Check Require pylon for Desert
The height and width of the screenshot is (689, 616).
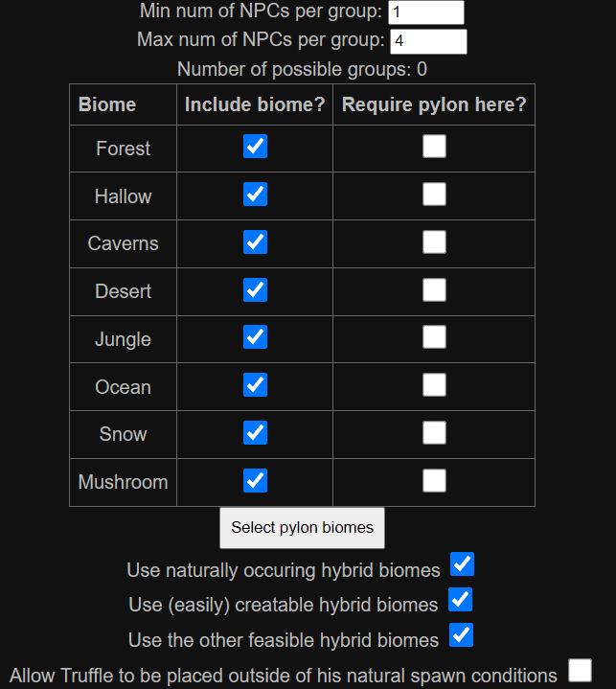[434, 289]
